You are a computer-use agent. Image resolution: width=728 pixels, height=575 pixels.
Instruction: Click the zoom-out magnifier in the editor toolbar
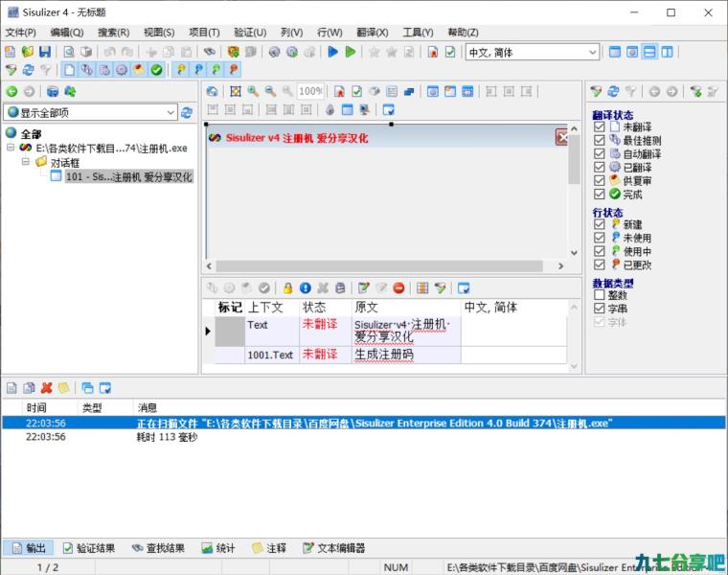(270, 91)
